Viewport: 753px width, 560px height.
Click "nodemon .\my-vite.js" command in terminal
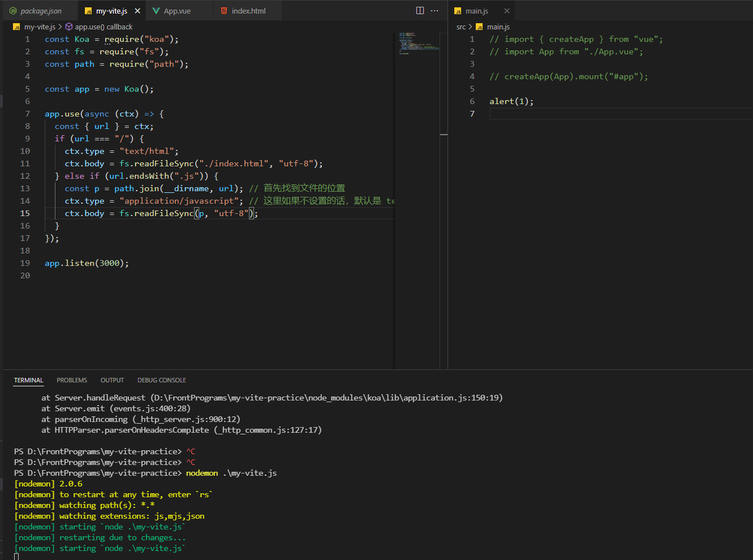point(231,473)
